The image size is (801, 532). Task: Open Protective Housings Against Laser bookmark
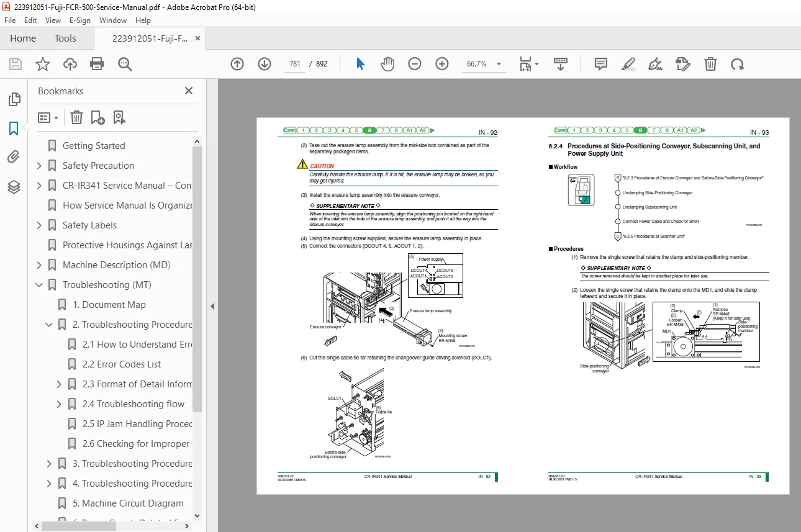point(127,245)
